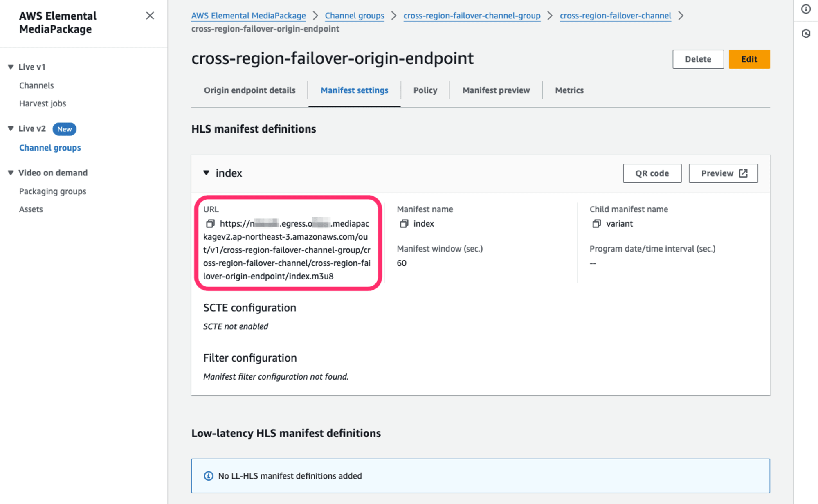Collapse the Live v2 section
The height and width of the screenshot is (504, 818).
click(x=11, y=128)
